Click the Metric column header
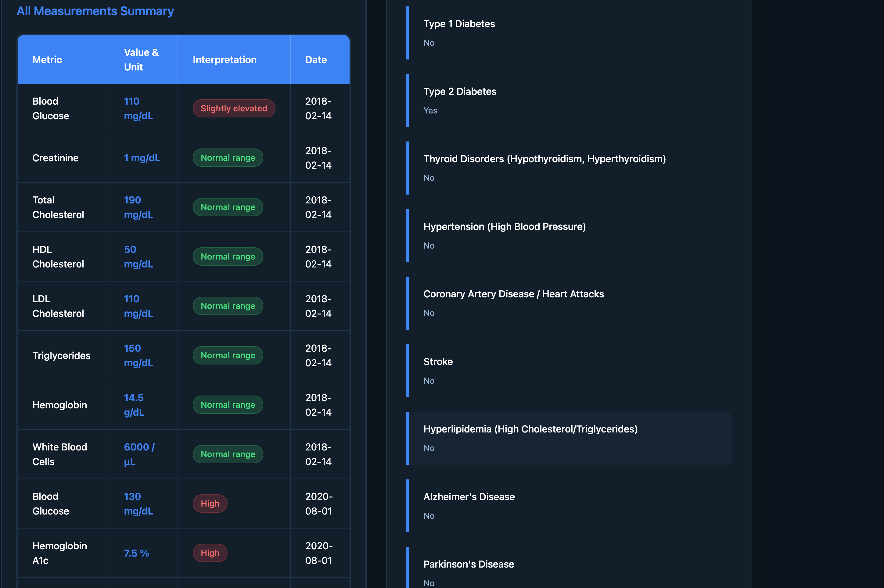Viewport: 884px width, 588px height. (47, 60)
